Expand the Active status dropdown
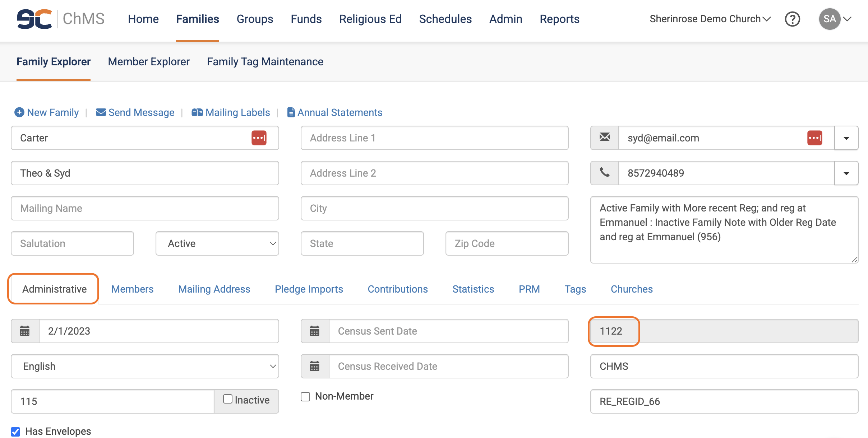 point(217,243)
